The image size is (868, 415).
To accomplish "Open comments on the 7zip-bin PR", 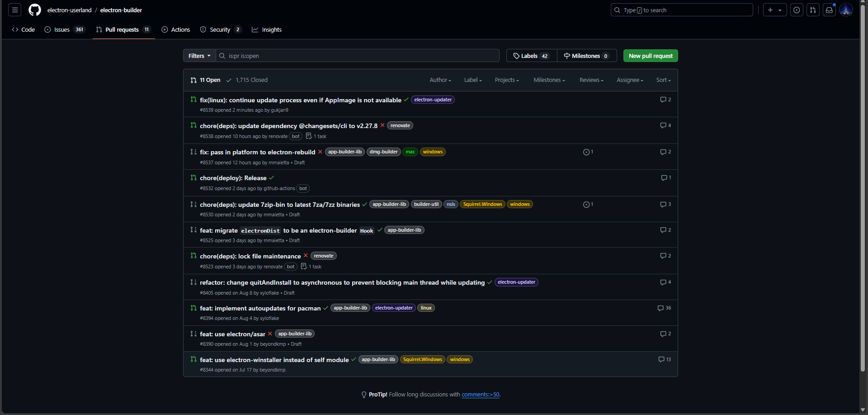I will (x=665, y=205).
